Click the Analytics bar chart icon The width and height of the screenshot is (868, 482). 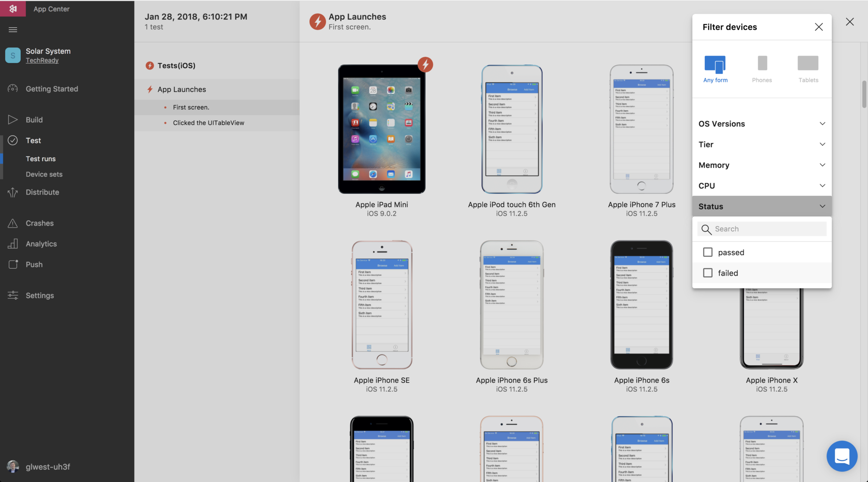click(x=13, y=244)
